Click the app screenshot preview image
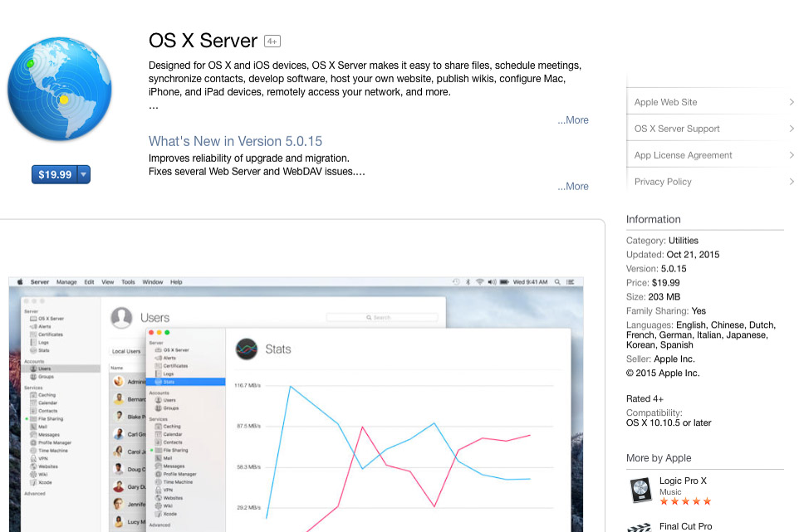 tap(296, 404)
